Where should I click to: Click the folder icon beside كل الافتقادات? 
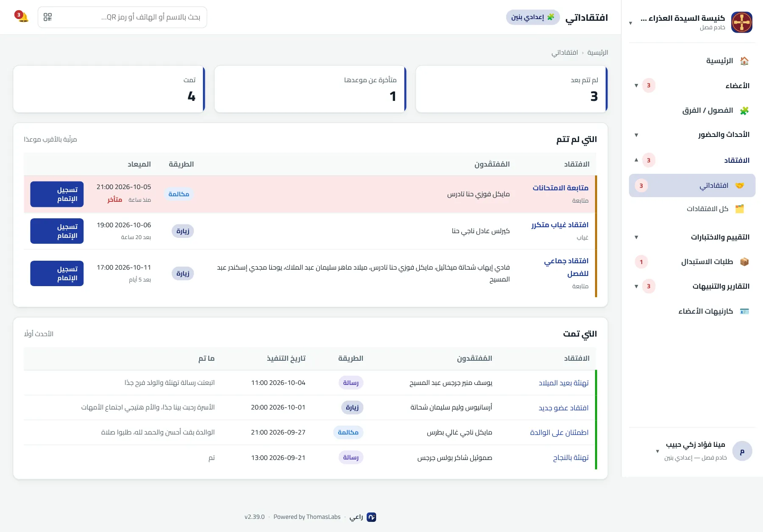click(740, 209)
